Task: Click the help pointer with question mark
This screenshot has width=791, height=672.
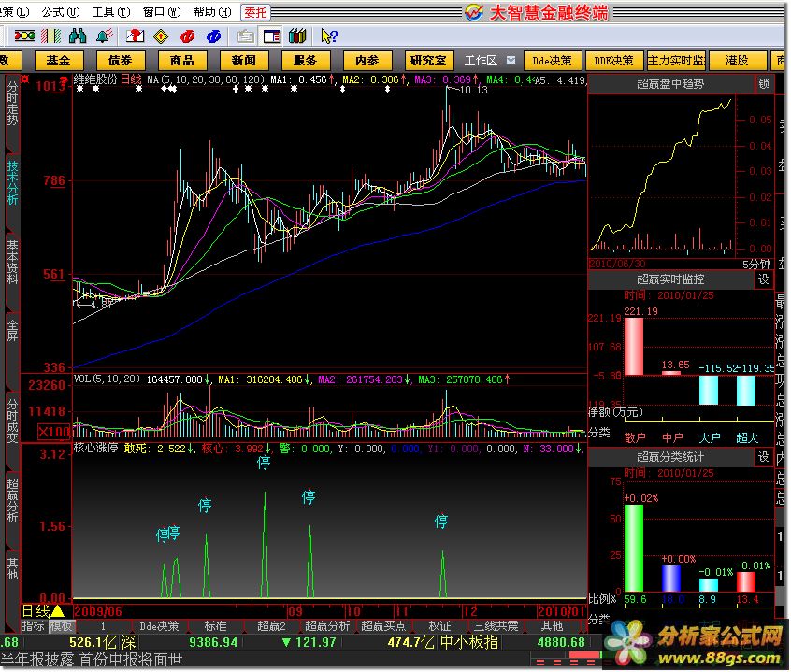Action: 329,36
